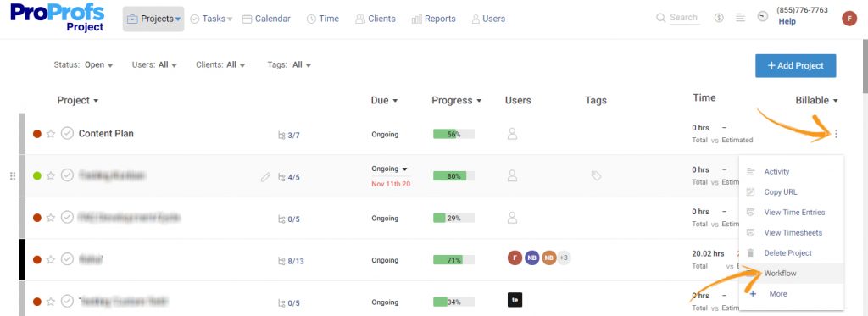Choose Workflow in the context menu
The image size is (868, 316).
(791, 274)
